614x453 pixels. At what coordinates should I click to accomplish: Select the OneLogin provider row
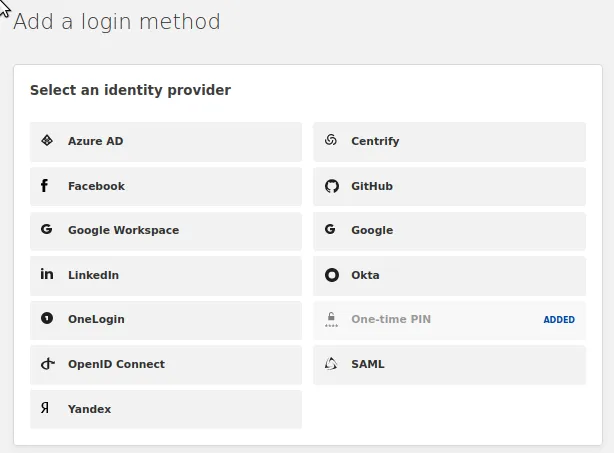tap(166, 321)
